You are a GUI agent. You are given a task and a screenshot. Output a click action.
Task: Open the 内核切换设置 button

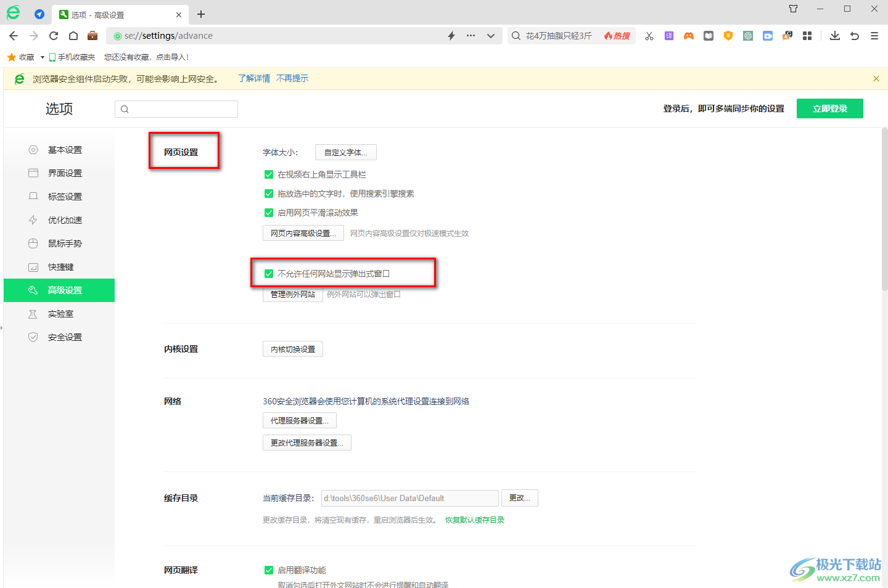[x=293, y=349]
